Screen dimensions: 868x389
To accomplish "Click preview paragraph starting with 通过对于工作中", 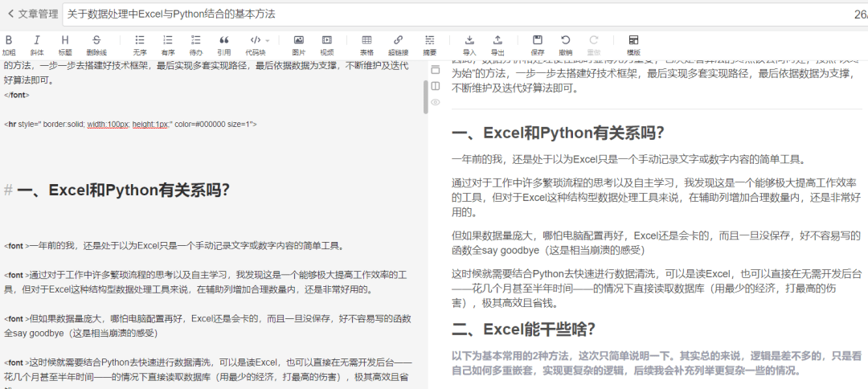I will coord(657,197).
